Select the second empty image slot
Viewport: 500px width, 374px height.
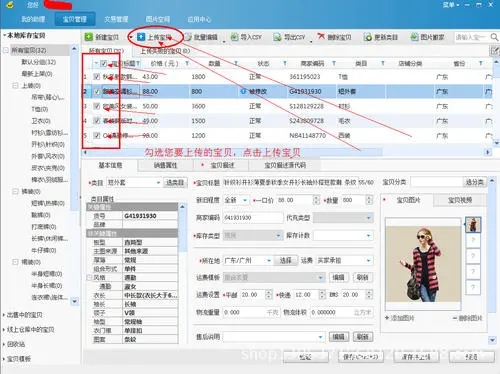(x=473, y=240)
